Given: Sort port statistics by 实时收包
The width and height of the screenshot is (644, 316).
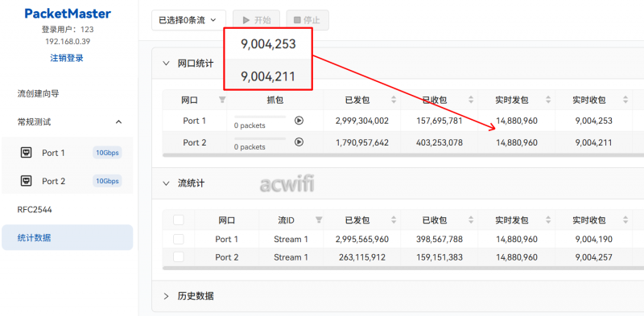Looking at the screenshot, I should tap(625, 100).
